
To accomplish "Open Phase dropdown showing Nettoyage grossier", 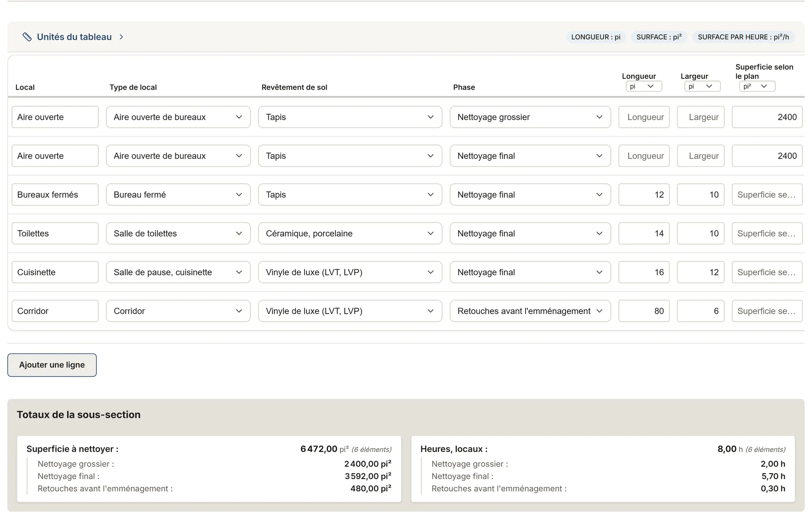I will (x=530, y=117).
